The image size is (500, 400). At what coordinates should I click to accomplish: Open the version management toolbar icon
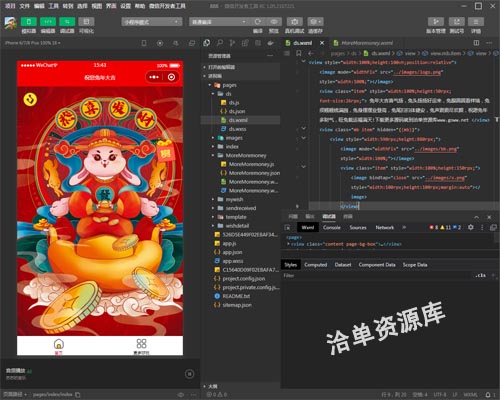click(436, 22)
